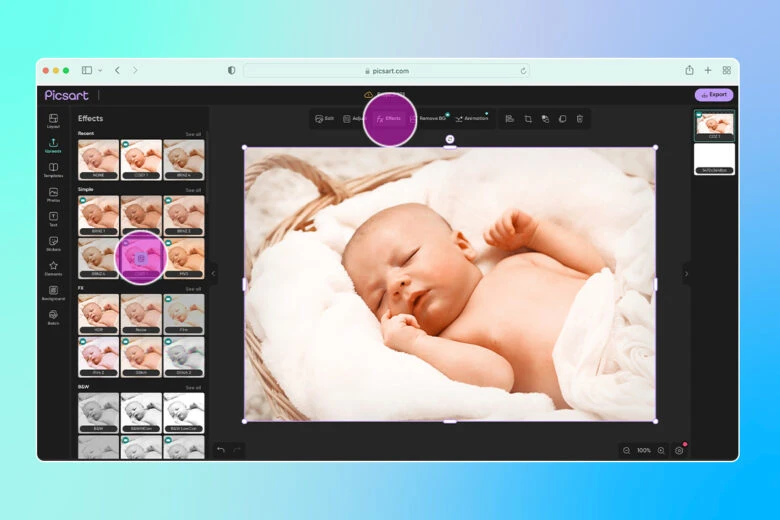Apply the HDR effect

point(98,314)
